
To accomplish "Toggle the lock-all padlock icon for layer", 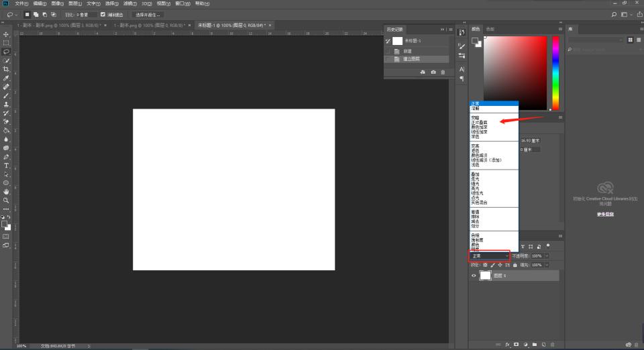I will (515, 265).
